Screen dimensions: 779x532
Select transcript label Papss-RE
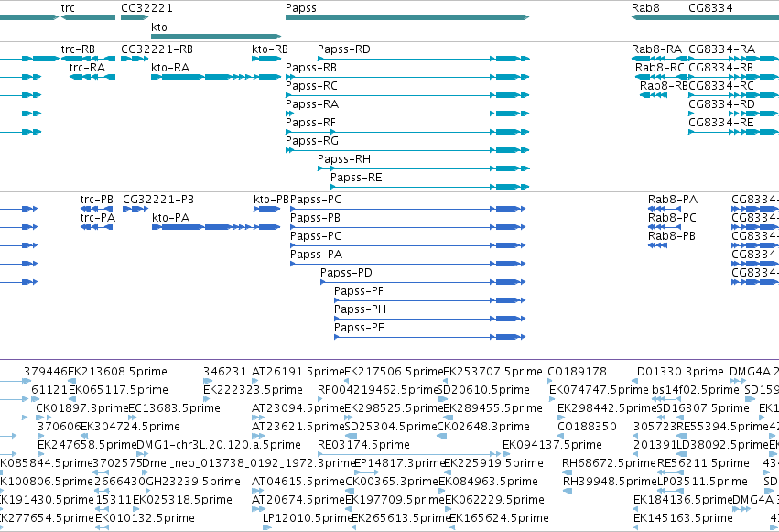pyautogui.click(x=356, y=178)
